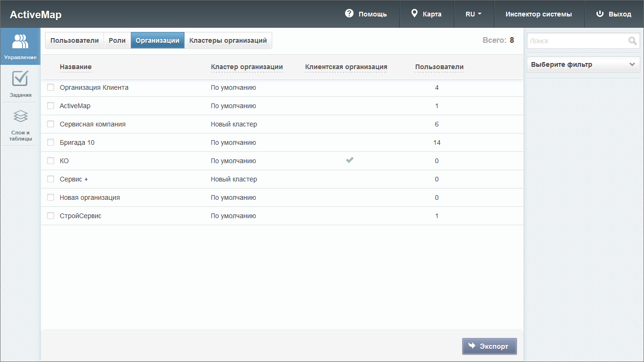Select the Бригада 10 row checkbox
The height and width of the screenshot is (362, 644).
point(51,142)
